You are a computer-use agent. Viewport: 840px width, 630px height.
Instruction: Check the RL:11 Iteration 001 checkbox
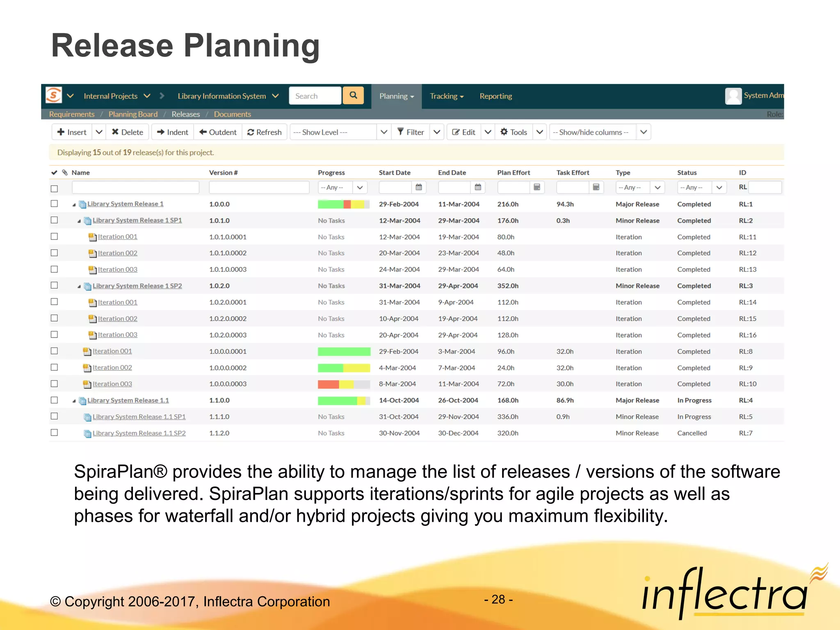point(54,236)
